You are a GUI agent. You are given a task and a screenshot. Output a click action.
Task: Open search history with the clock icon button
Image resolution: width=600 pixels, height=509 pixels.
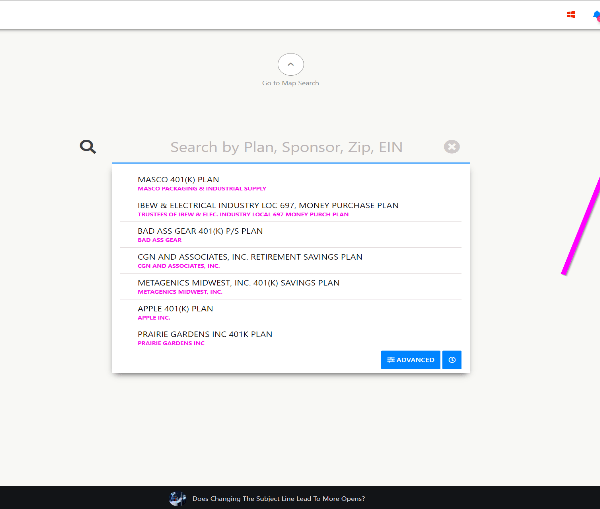[x=451, y=360]
